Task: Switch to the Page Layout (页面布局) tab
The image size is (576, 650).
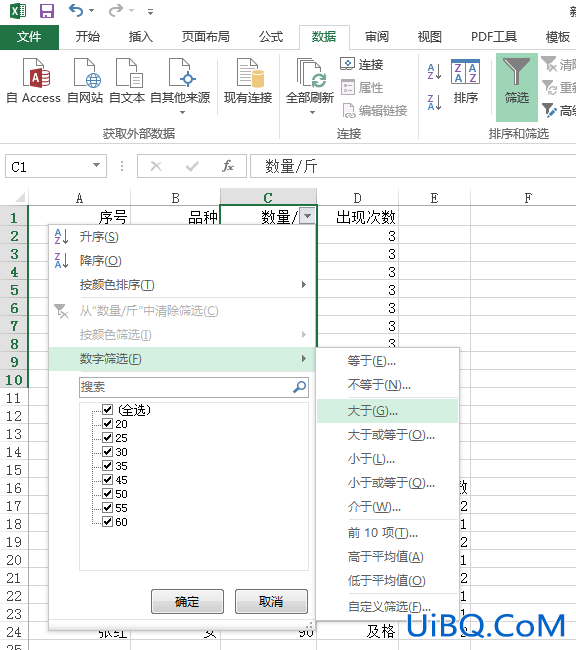Action: tap(206, 37)
